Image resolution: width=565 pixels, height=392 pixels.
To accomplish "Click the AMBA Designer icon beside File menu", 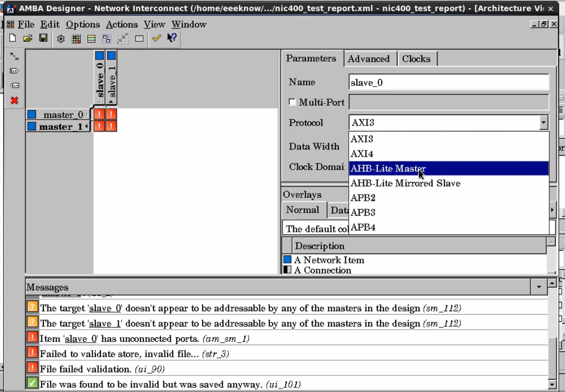I will point(10,24).
